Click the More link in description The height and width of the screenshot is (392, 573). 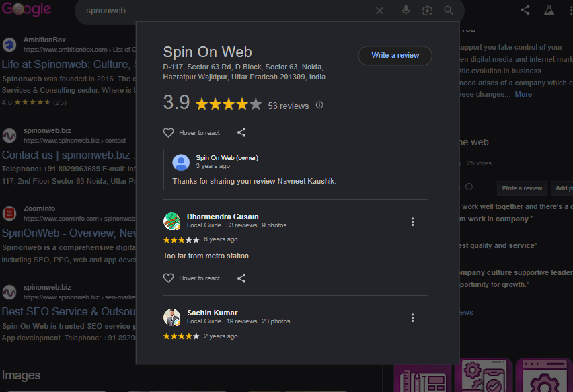(523, 94)
